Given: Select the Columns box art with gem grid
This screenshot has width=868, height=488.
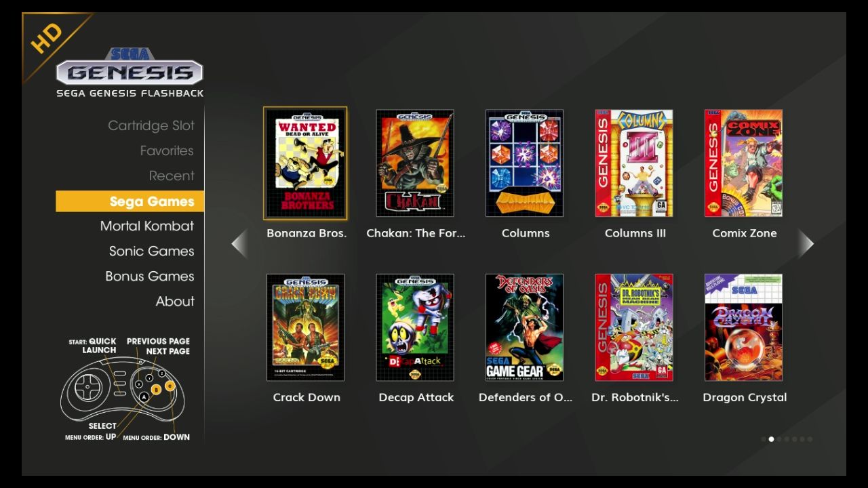Looking at the screenshot, I should tap(524, 163).
